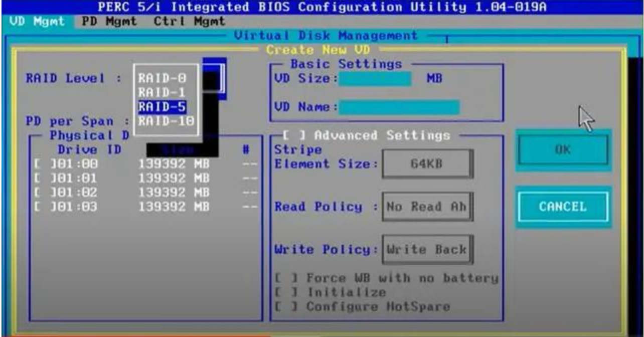Open the Read Policy dropdown
The height and width of the screenshot is (337, 644).
pos(427,207)
